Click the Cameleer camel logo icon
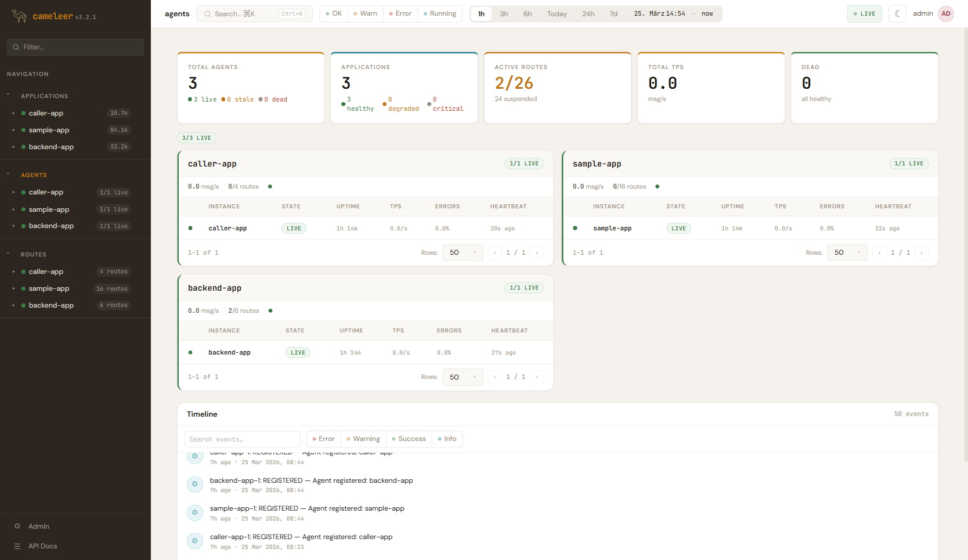The height and width of the screenshot is (560, 968). [x=19, y=16]
